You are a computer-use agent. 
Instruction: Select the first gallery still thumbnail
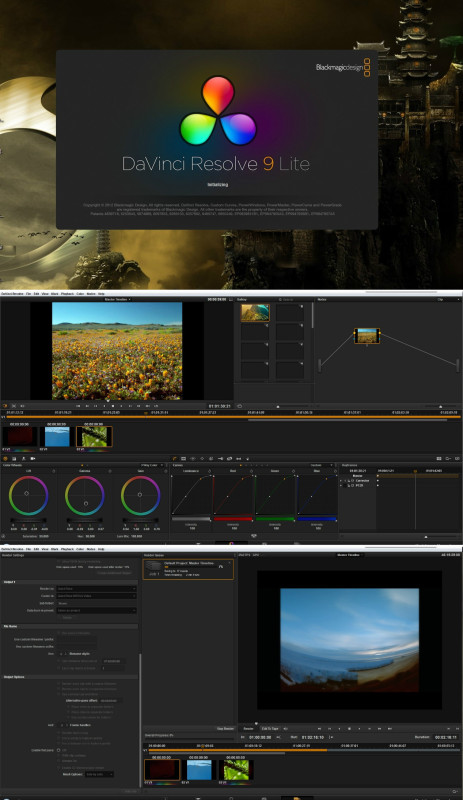point(255,312)
